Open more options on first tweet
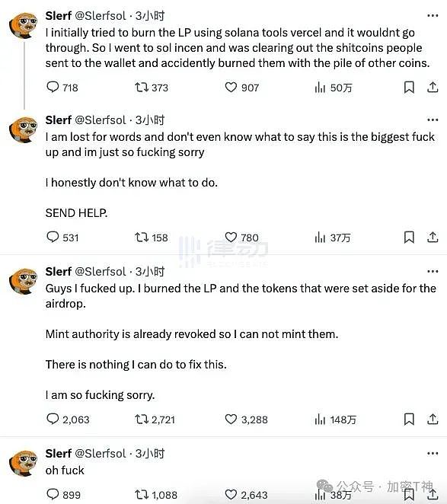447x504 pixels. [x=433, y=15]
